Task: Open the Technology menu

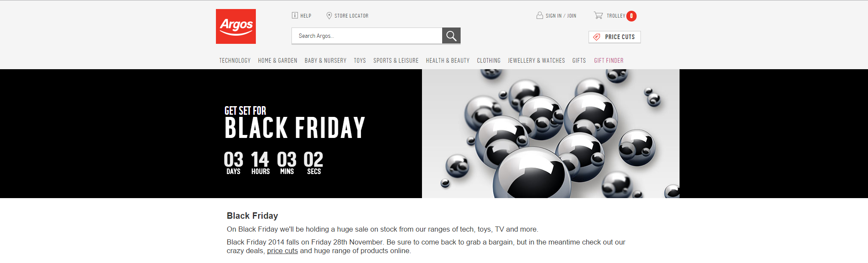Action: click(x=235, y=61)
